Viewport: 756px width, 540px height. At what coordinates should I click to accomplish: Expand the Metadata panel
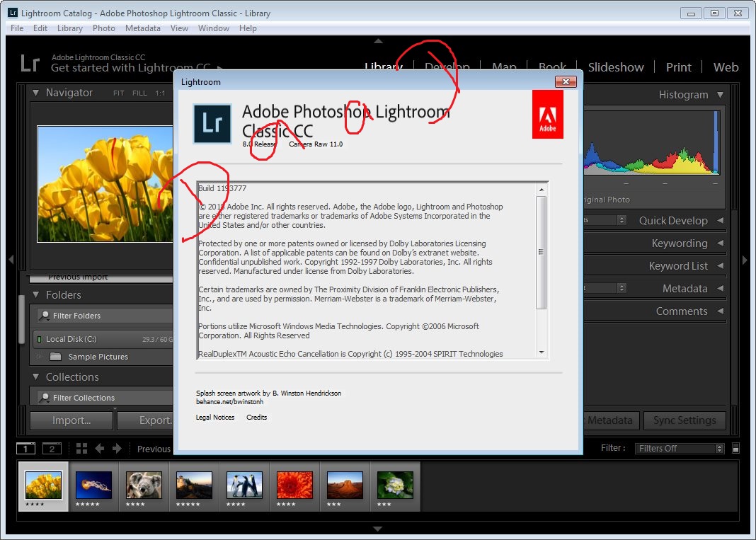pos(721,288)
